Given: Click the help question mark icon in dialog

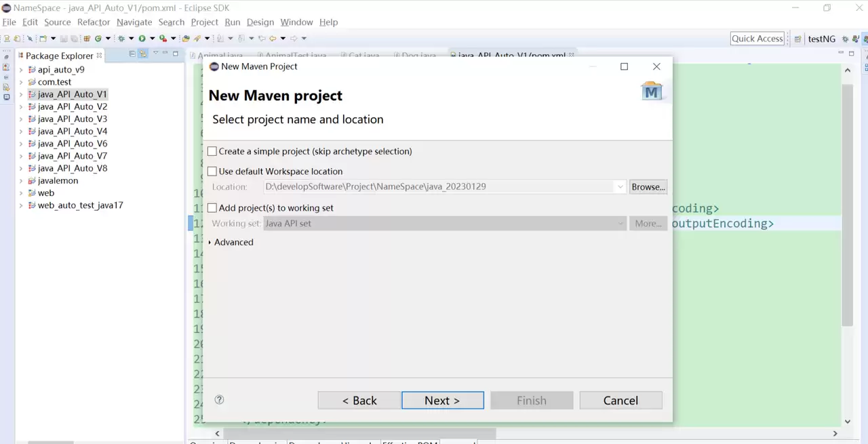Looking at the screenshot, I should tap(219, 400).
